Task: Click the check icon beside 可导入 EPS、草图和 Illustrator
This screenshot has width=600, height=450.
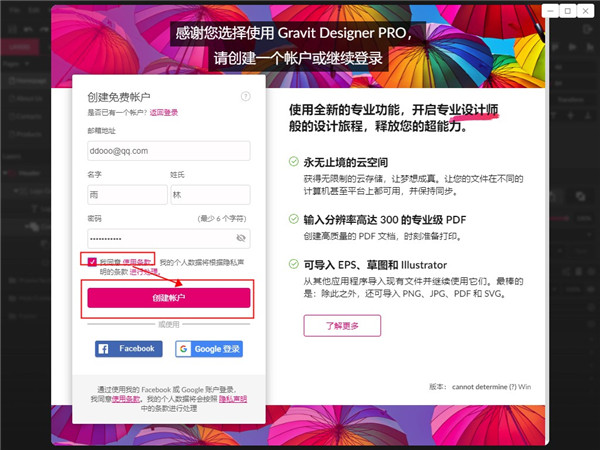Action: pos(293,264)
